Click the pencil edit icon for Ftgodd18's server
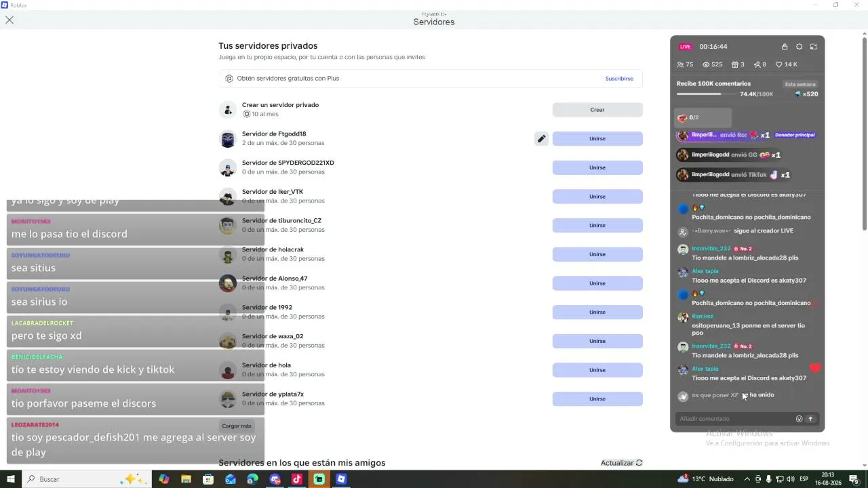868x488 pixels. point(541,139)
